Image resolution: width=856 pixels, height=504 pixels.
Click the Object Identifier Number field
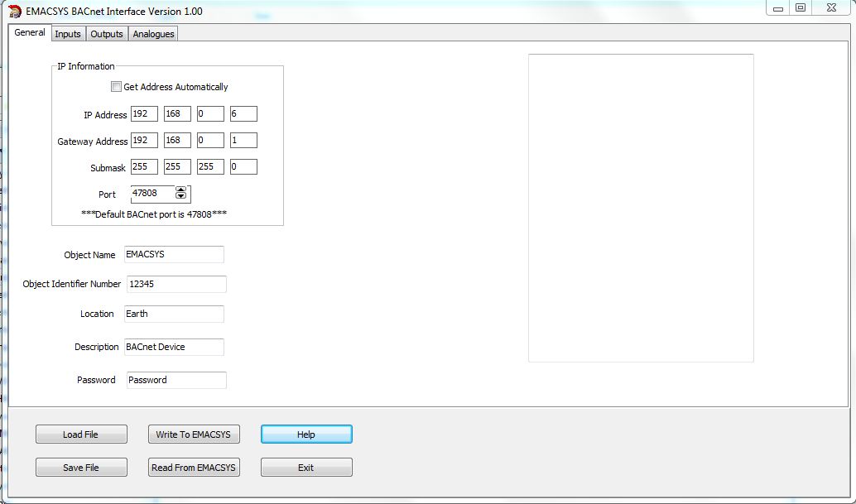176,284
